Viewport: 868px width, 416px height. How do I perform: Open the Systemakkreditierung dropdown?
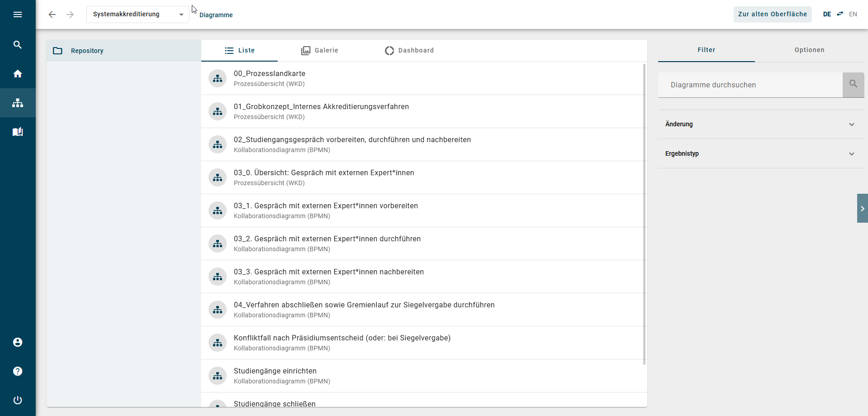(x=138, y=14)
